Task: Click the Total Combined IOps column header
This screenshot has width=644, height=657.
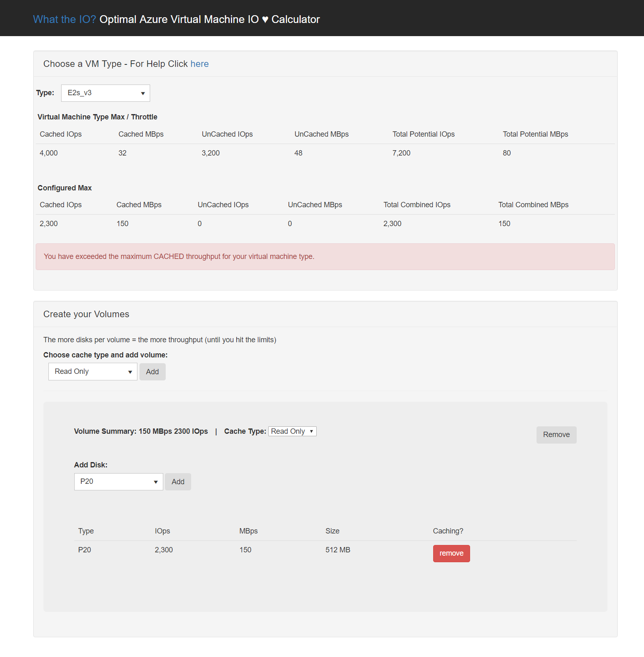Action: (x=417, y=205)
